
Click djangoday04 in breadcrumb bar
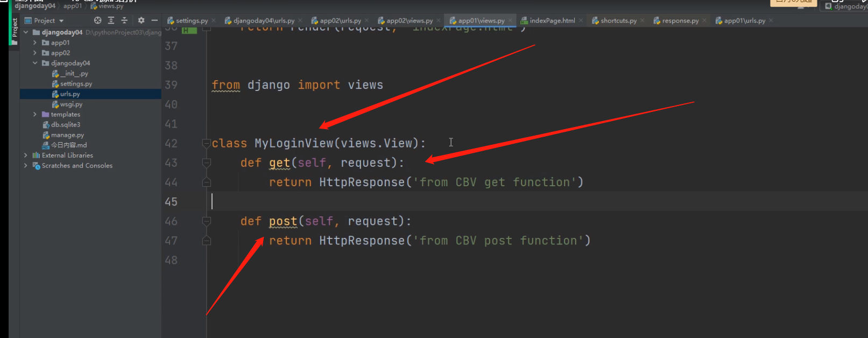coord(35,6)
